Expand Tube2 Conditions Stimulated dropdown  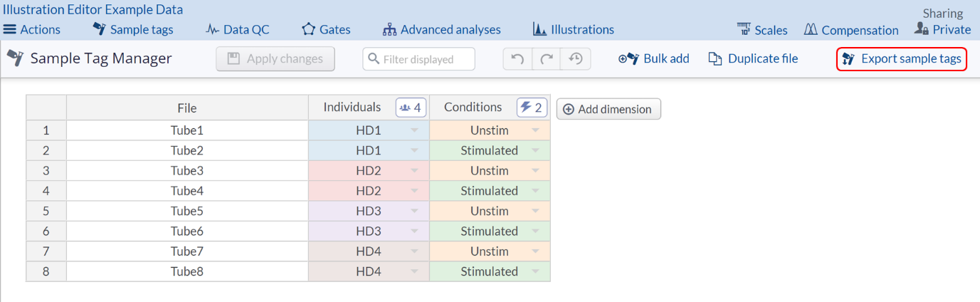[535, 151]
